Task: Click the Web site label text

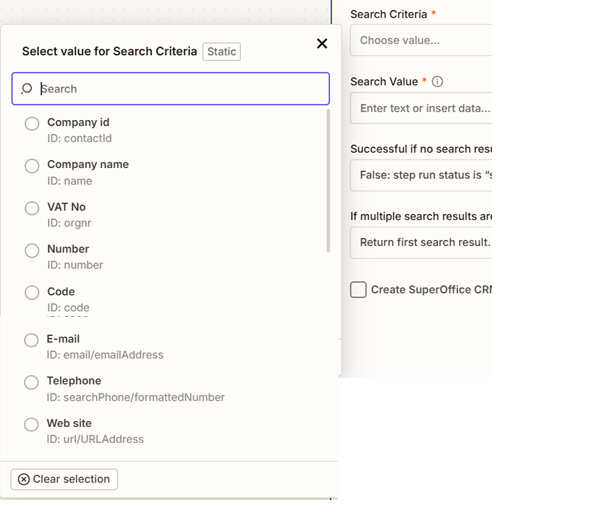Action: click(x=69, y=423)
